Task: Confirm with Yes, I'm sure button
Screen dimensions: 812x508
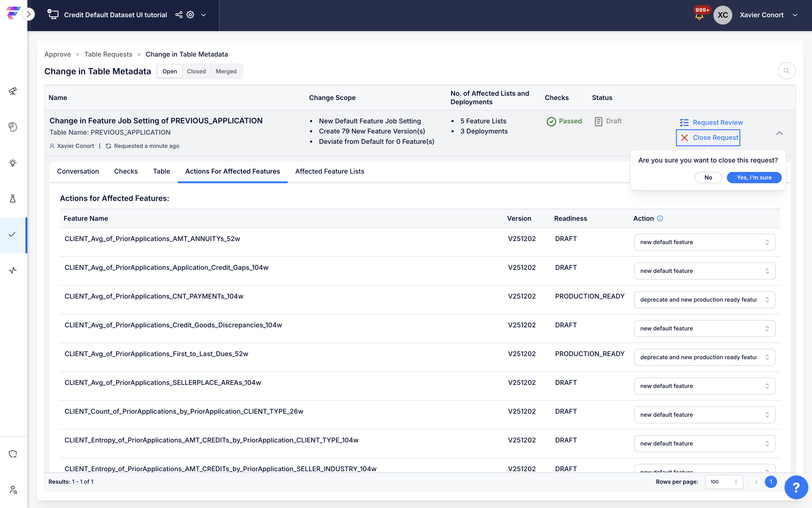Action: pos(754,177)
